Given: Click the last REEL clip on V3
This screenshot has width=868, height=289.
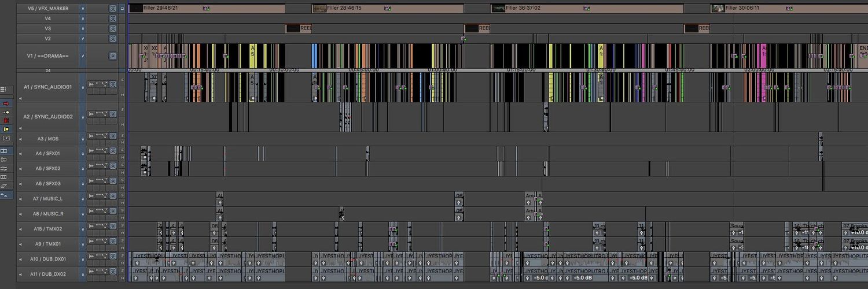Looking at the screenshot, I should 697,28.
